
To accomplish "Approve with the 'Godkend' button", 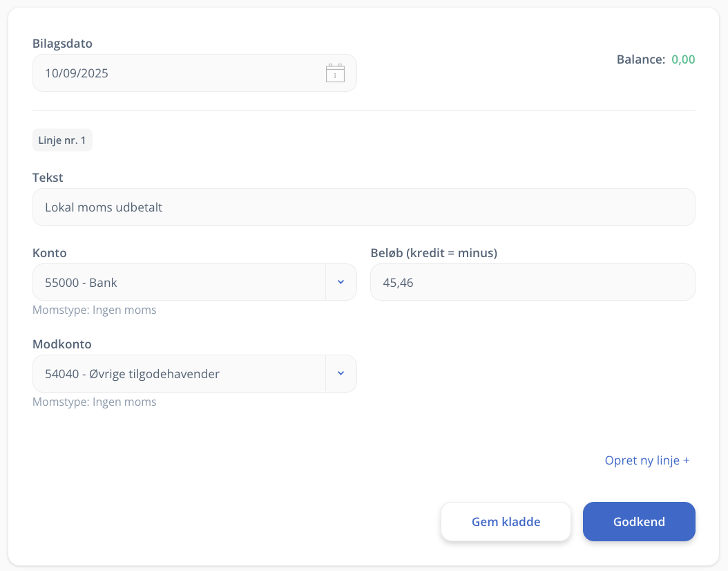I will (639, 521).
